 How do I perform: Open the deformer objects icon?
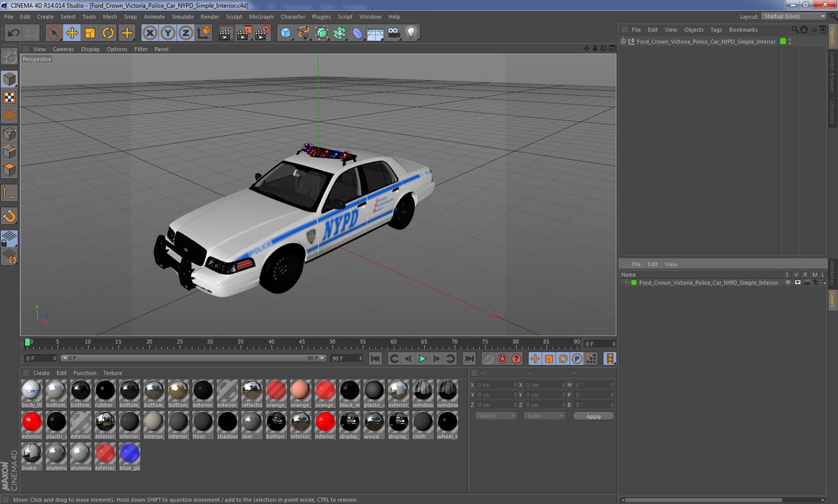point(357,33)
